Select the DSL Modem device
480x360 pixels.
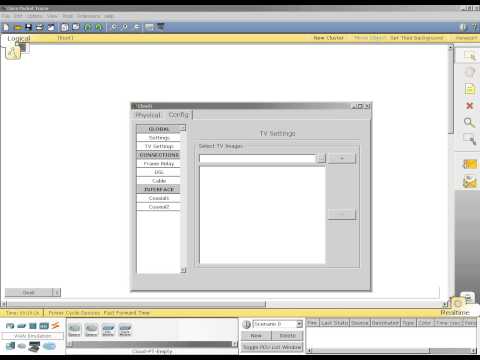(x=108, y=329)
